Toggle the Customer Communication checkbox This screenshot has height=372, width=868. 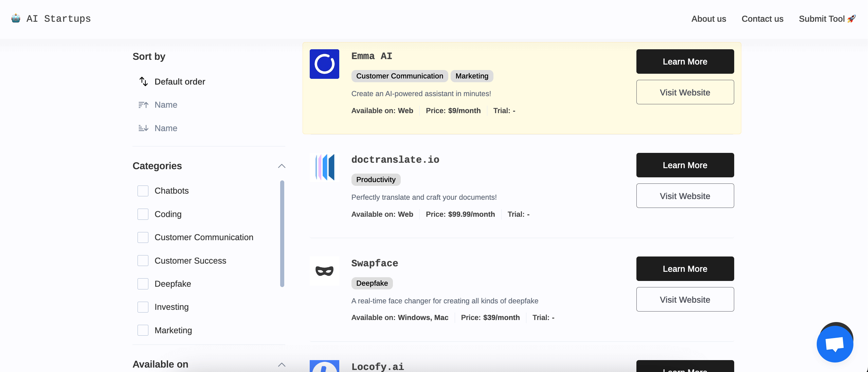(x=143, y=237)
